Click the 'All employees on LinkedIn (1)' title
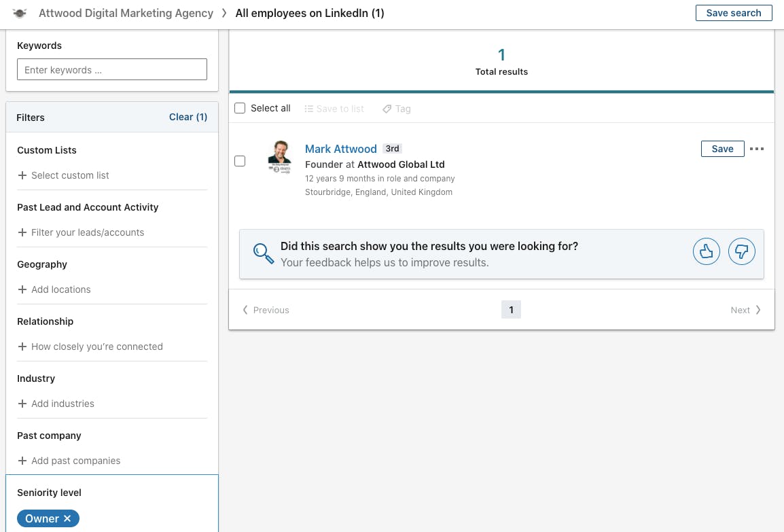The height and width of the screenshot is (532, 784). pyautogui.click(x=310, y=13)
